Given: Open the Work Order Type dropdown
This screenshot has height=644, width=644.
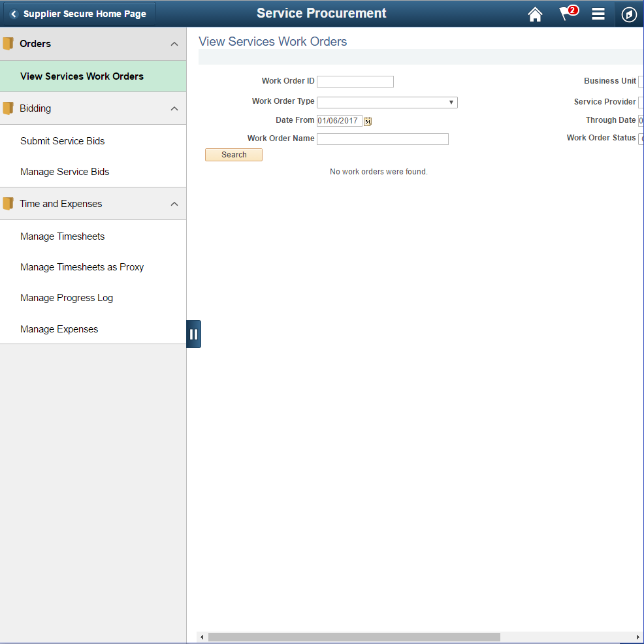Looking at the screenshot, I should click(387, 103).
